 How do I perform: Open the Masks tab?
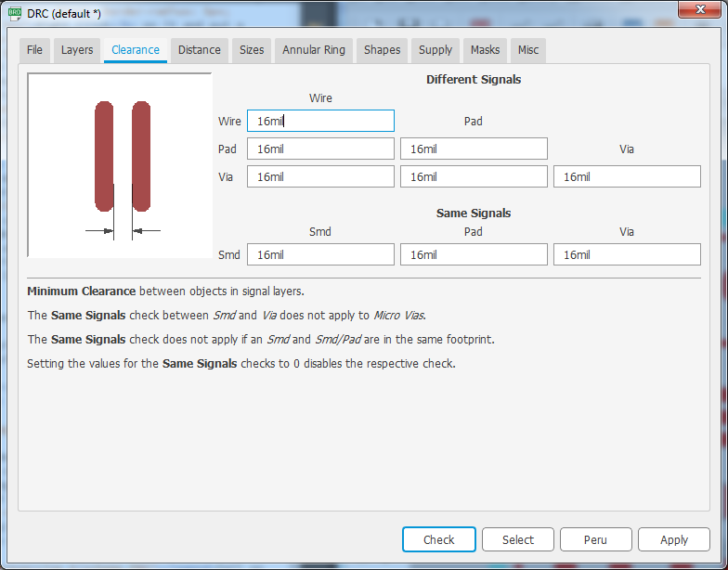click(485, 50)
